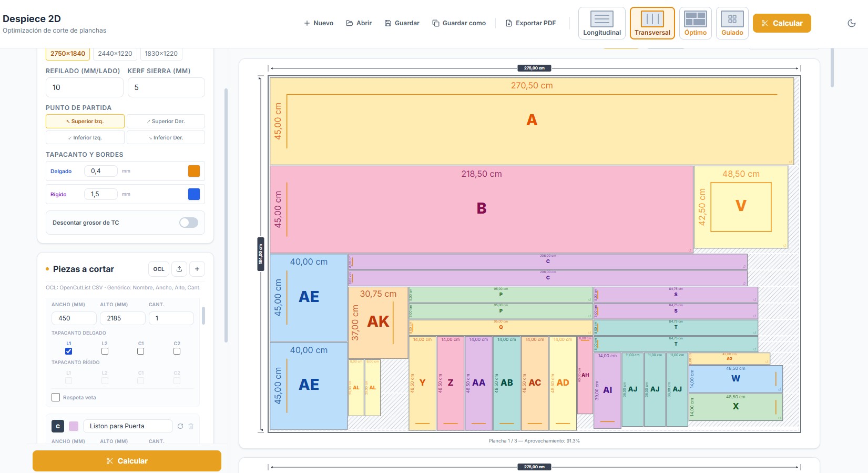Image resolution: width=868 pixels, height=473 pixels.
Task: Delete the Liston para Puerta piece
Action: click(191, 426)
